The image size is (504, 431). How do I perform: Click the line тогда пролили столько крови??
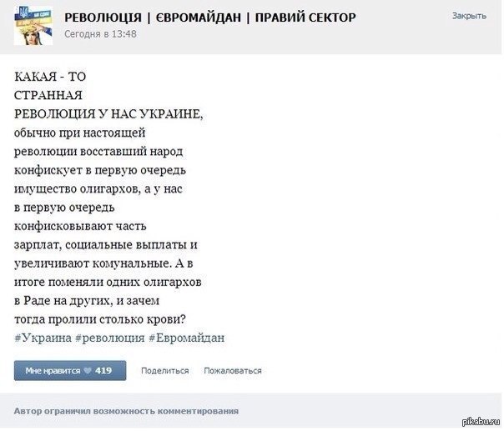[99, 319]
